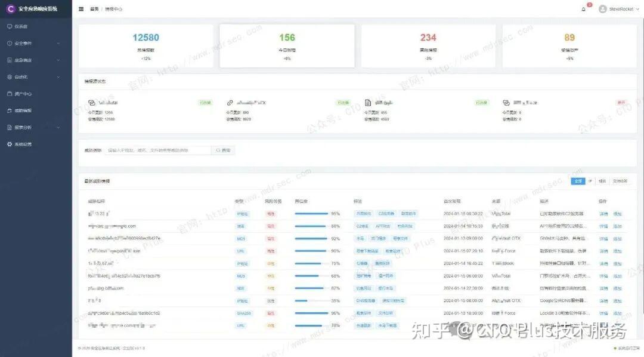Open 详情 for the 68% confidence row
Viewport: 644px width, 357px height.
point(603,276)
